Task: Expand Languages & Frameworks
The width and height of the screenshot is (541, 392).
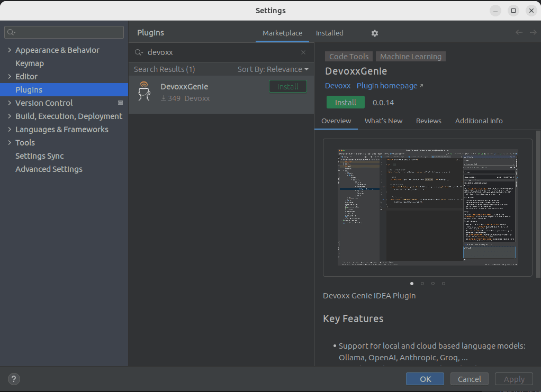Action: pyautogui.click(x=10, y=129)
